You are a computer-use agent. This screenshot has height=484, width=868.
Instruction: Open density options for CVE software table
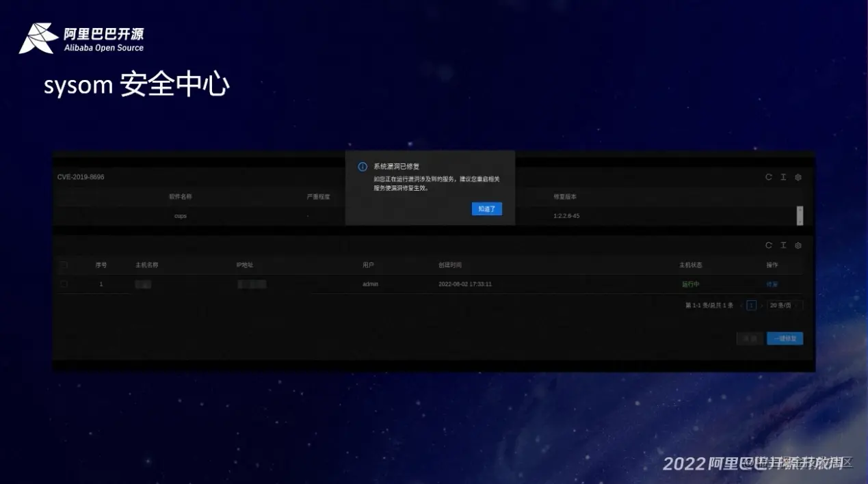(x=783, y=177)
